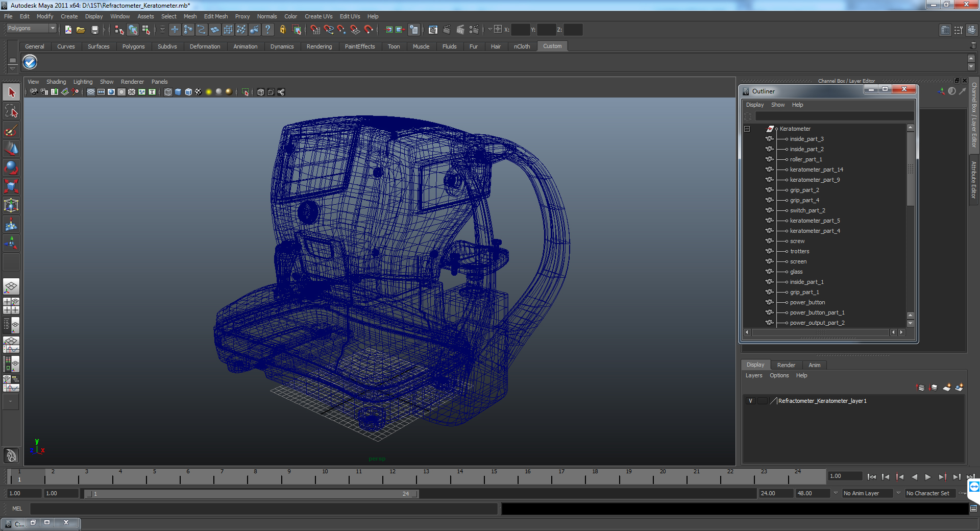Click the range slider bar handle
The height and width of the screenshot is (531, 980).
click(x=252, y=494)
